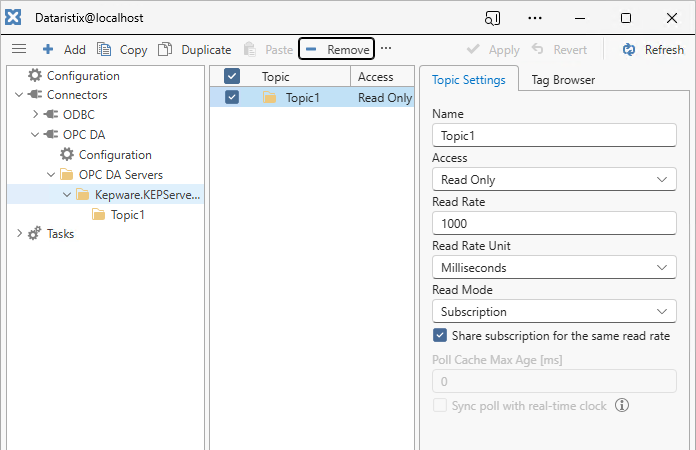Expand the Tasks tree node
This screenshot has height=450, width=696.
20,234
